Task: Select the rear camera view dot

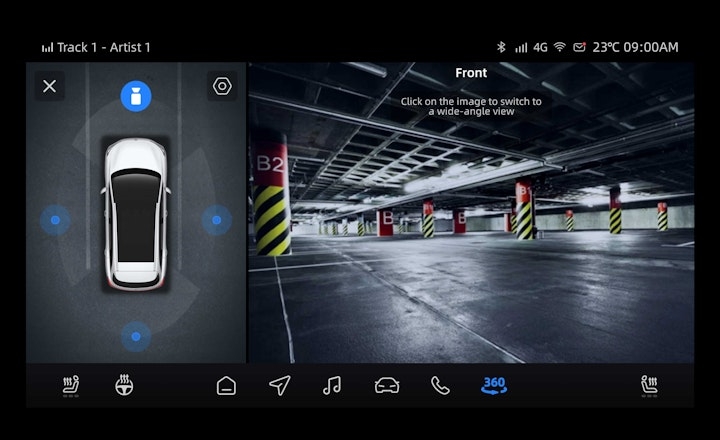Action: [135, 336]
